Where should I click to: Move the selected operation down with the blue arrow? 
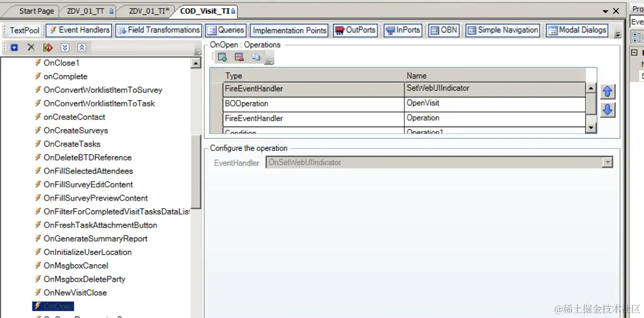[607, 110]
